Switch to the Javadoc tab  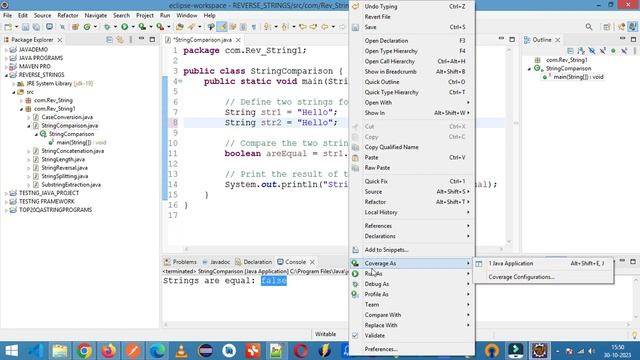pos(216,262)
